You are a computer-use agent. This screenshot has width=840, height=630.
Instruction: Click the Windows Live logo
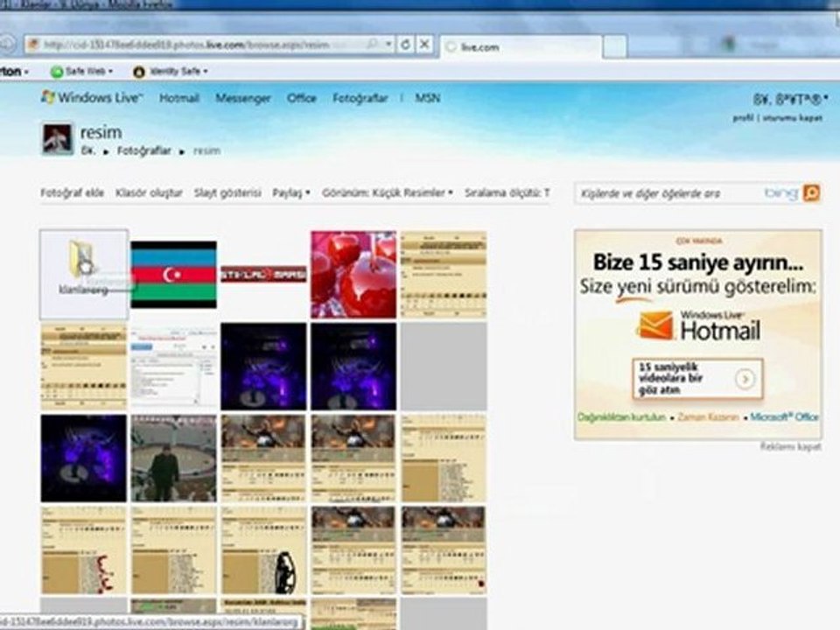pos(92,97)
